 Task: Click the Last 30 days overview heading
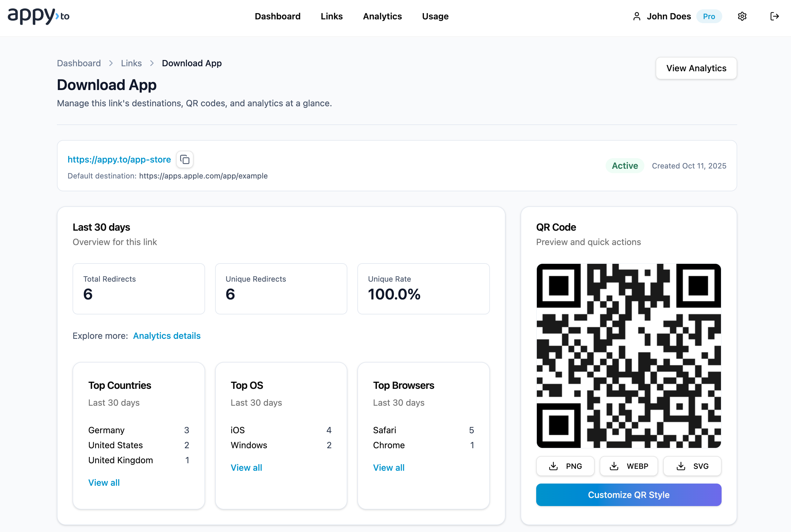click(x=101, y=227)
